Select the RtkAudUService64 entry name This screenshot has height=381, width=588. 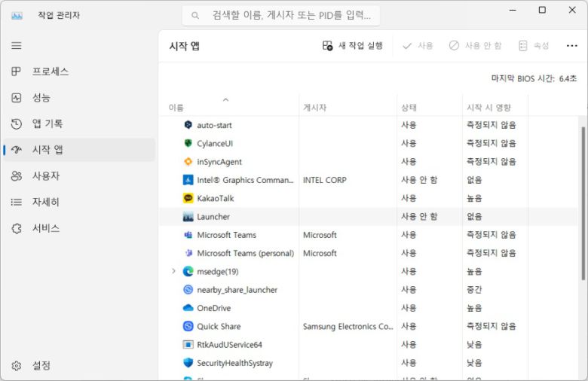(229, 344)
